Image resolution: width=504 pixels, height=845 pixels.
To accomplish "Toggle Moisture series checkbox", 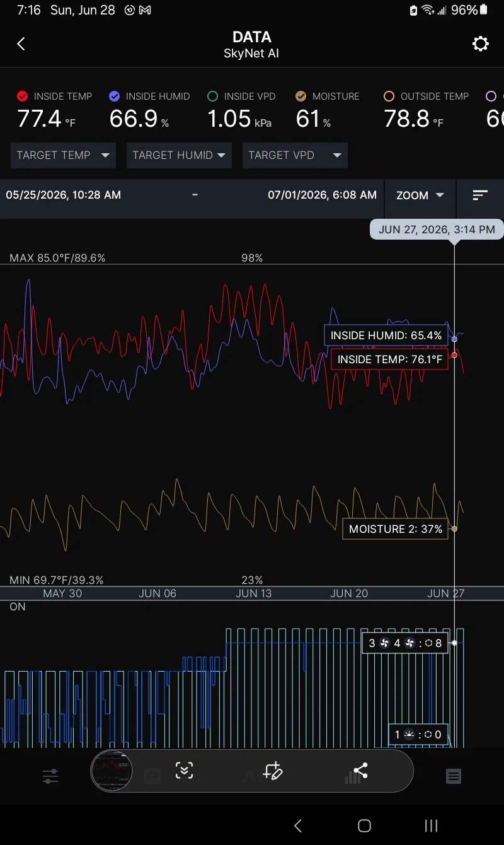I will click(301, 96).
